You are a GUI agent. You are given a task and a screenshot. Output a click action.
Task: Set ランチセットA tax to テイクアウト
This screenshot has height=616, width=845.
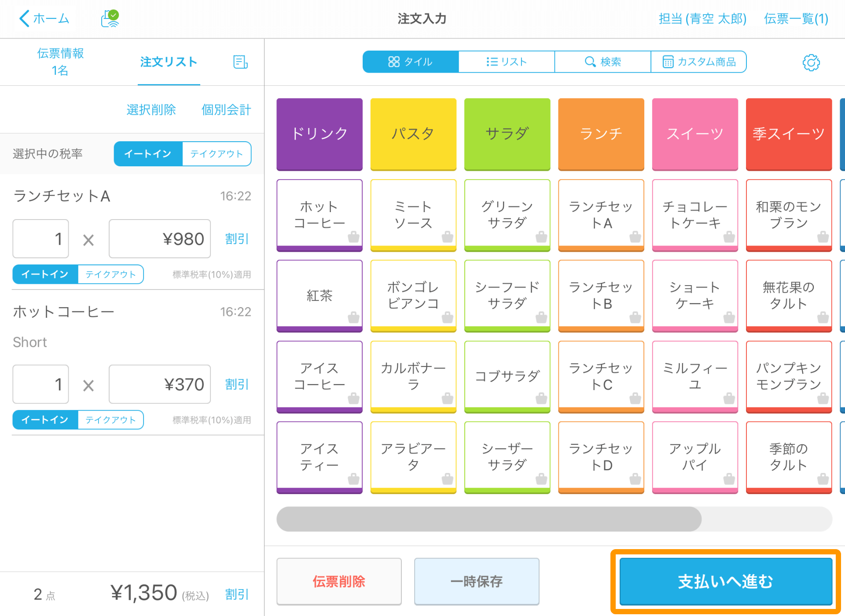click(110, 274)
